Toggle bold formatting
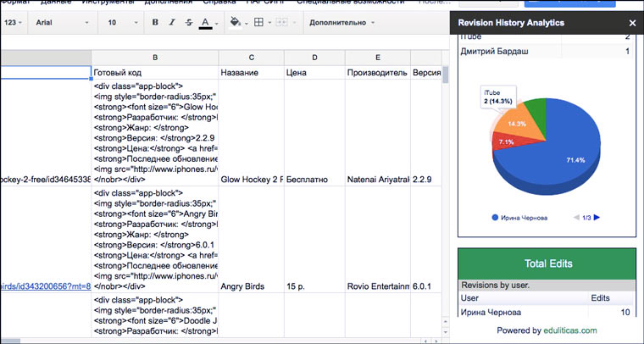Screen dimensions: 644x344 pyautogui.click(x=156, y=22)
